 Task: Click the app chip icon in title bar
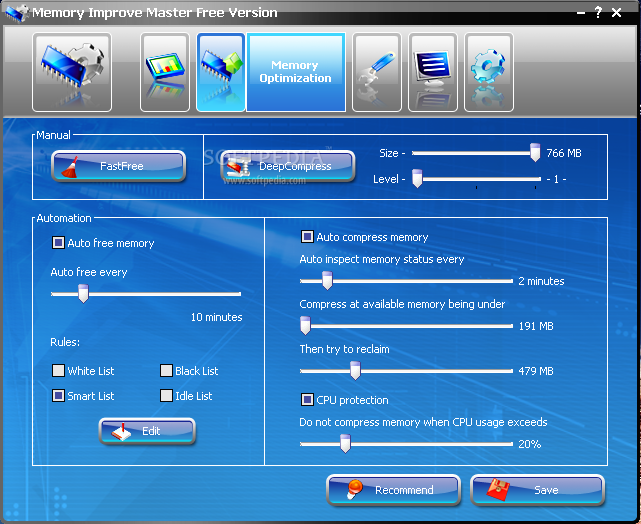[16, 12]
